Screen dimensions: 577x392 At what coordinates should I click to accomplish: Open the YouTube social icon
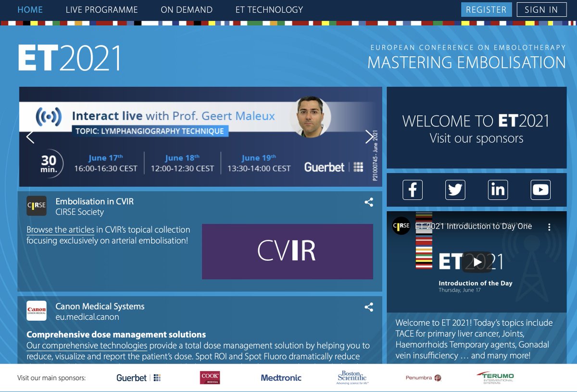(540, 190)
